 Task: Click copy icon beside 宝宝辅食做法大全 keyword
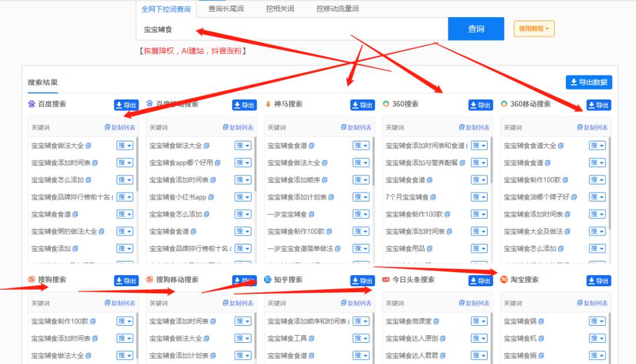[88, 144]
